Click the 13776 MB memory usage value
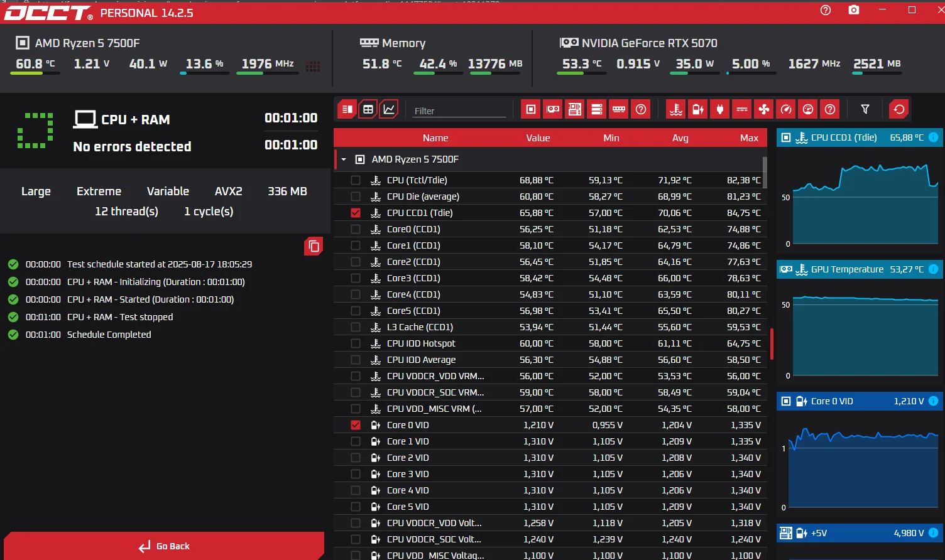The width and height of the screenshot is (945, 560). (x=495, y=64)
